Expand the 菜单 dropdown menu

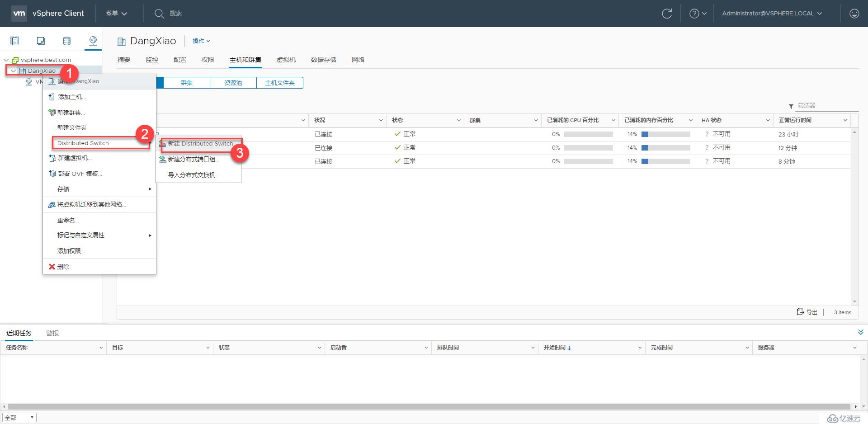click(x=116, y=14)
